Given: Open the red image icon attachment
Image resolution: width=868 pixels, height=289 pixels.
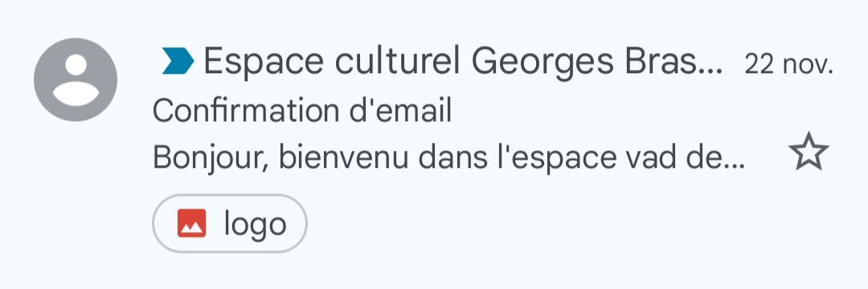Looking at the screenshot, I should pos(191,223).
